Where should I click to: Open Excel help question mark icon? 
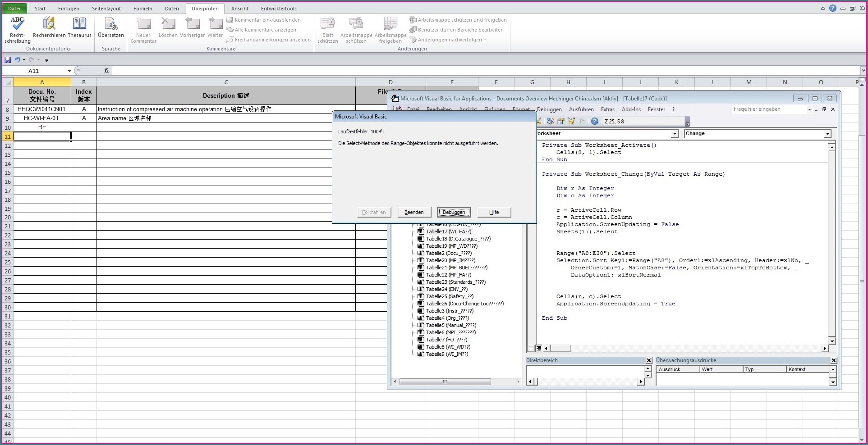coord(832,8)
